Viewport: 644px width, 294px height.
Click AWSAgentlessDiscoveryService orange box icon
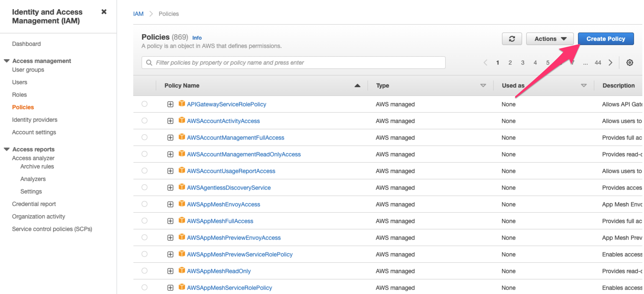click(182, 187)
